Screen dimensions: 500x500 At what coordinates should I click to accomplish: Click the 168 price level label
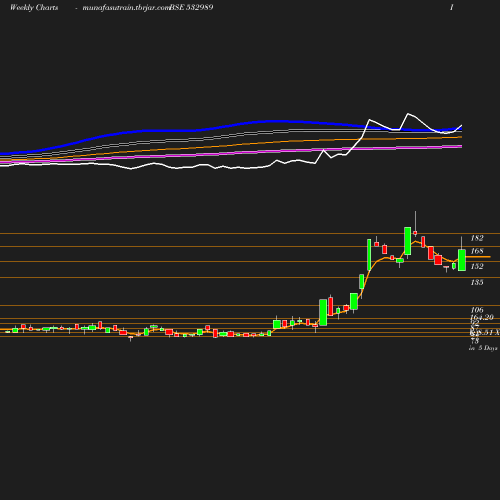pos(477,251)
